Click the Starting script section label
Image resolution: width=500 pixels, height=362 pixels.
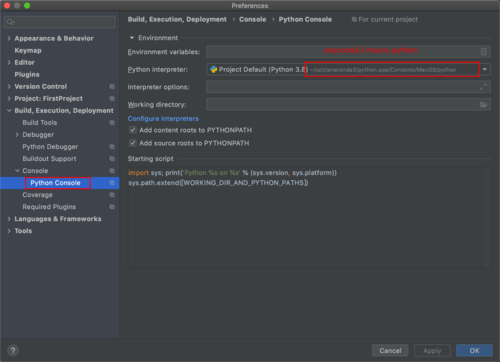(x=150, y=159)
